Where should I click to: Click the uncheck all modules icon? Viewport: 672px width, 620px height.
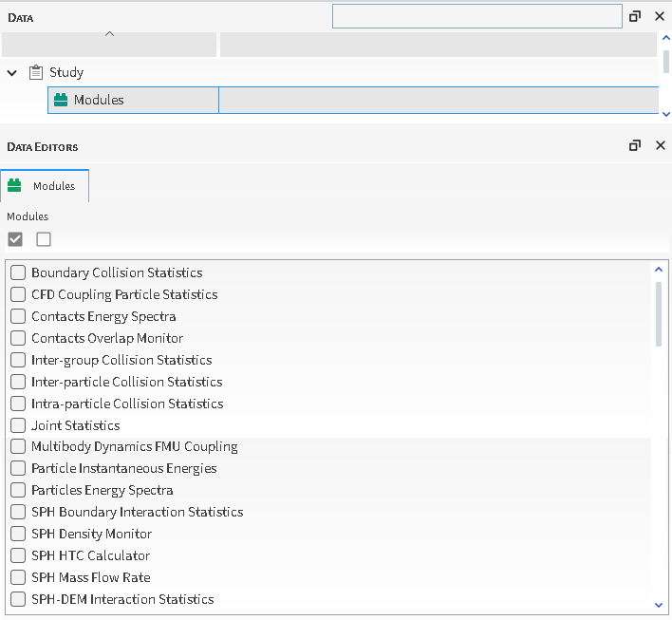(x=44, y=239)
